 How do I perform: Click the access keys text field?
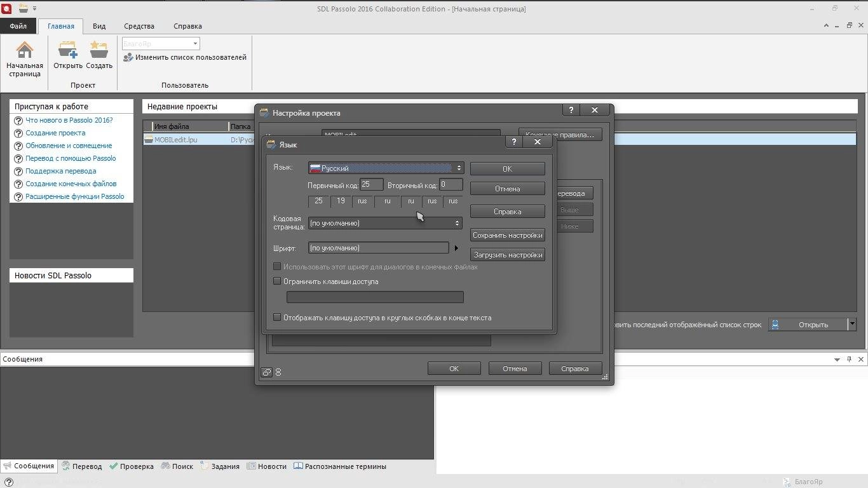[x=375, y=297]
